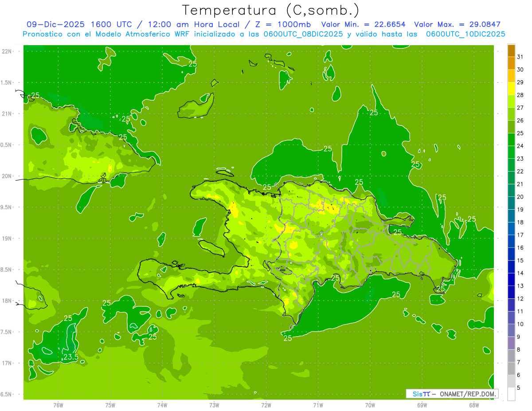Click the "69W" longitude label
Image resolution: width=532 pixels, height=411 pixels.
[x=422, y=405]
